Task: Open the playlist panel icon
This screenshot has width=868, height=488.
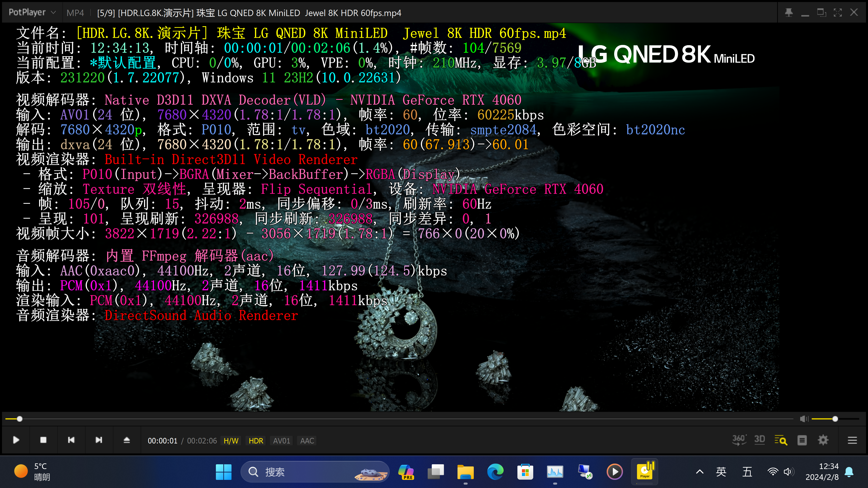Action: point(802,440)
